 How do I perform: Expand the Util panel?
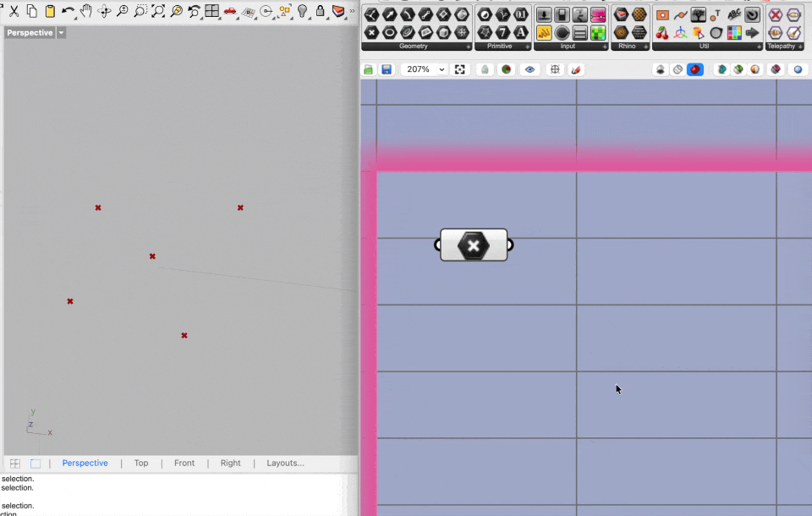[760, 47]
